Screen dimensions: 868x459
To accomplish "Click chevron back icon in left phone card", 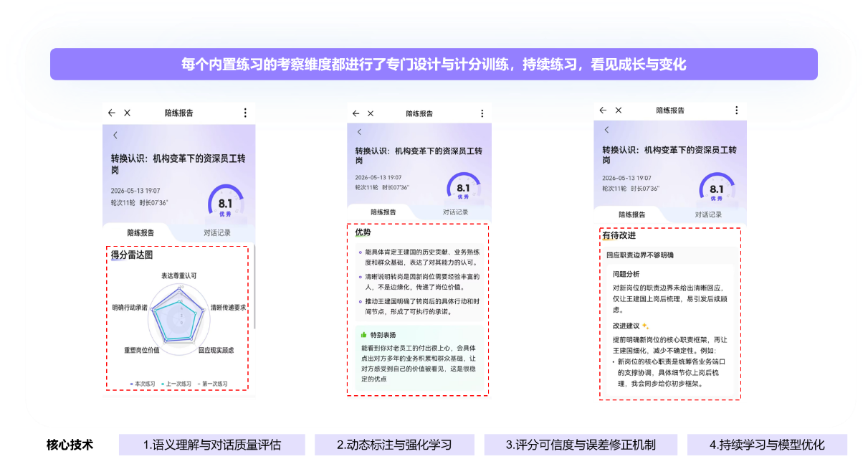I will [115, 135].
